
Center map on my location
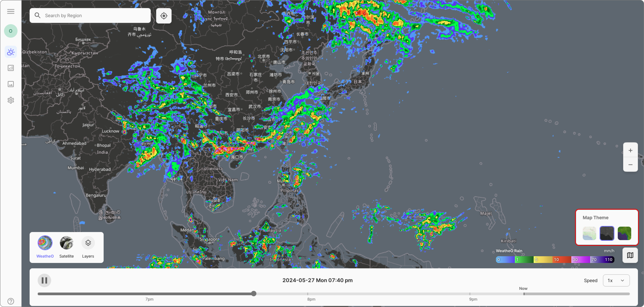pyautogui.click(x=164, y=16)
